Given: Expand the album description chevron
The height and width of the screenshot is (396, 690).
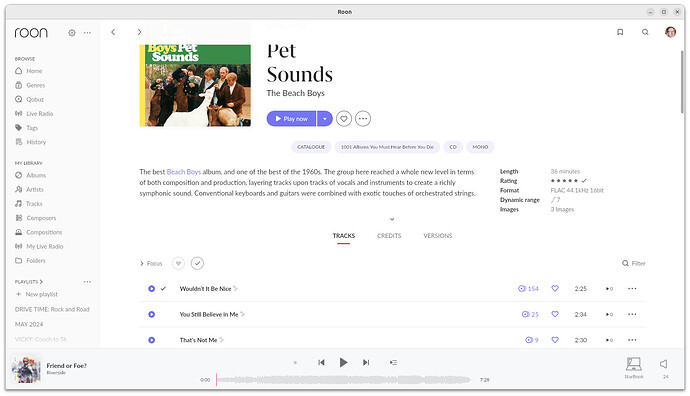Looking at the screenshot, I should pyautogui.click(x=392, y=219).
